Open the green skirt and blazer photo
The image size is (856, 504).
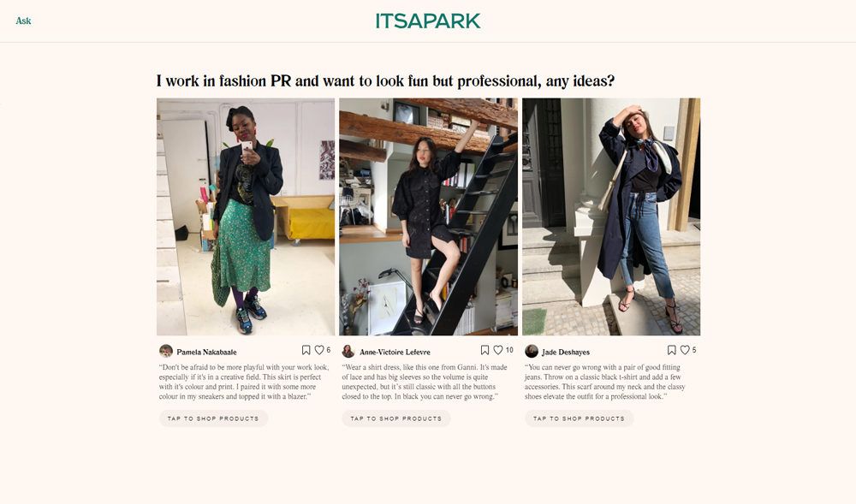tap(246, 216)
